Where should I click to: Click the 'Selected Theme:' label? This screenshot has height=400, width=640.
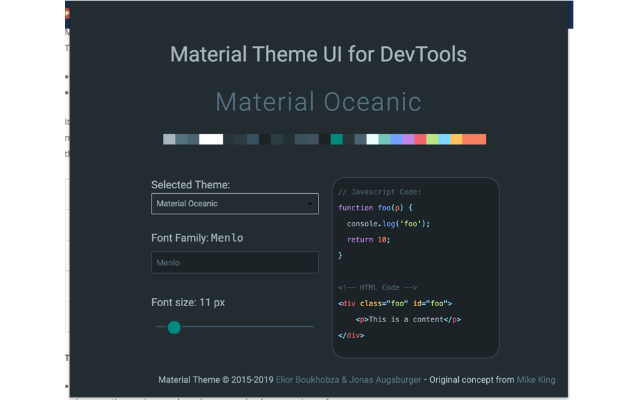click(191, 184)
